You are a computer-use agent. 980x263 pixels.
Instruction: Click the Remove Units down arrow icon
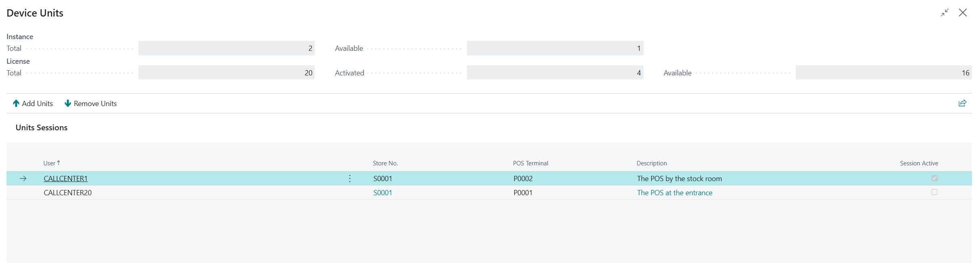coord(68,104)
